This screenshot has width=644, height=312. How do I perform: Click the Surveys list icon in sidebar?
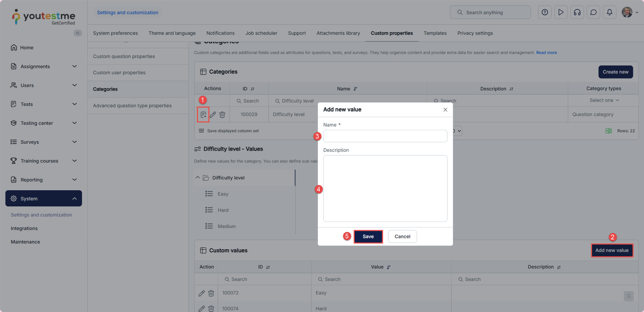tap(14, 142)
